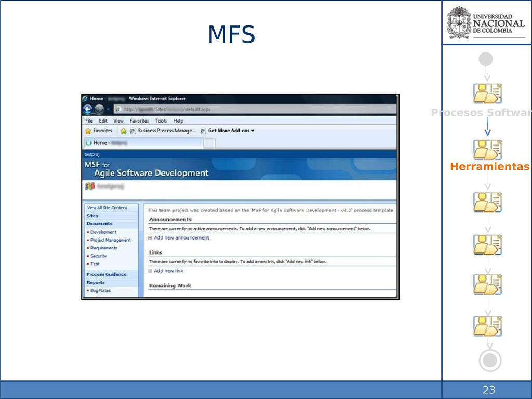Open the Security documents link
532x399 pixels.
[x=98, y=256]
